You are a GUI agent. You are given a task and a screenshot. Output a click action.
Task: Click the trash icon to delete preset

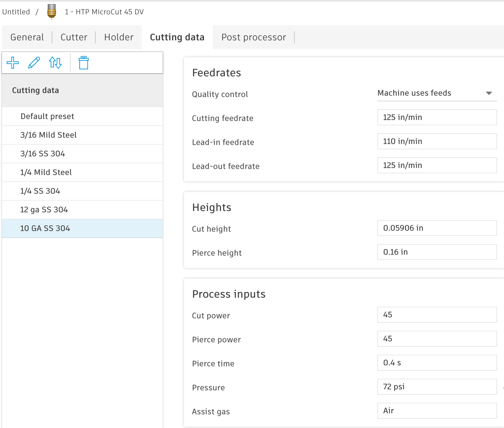(x=83, y=63)
